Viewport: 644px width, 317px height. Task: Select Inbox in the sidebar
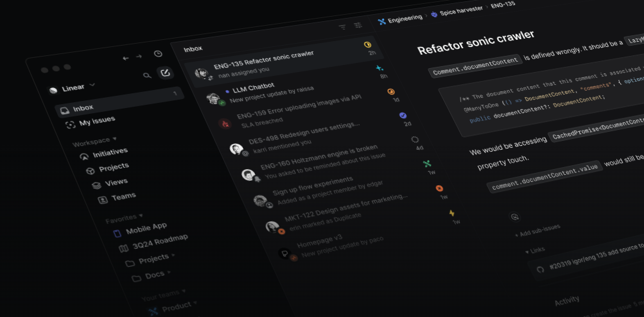click(119, 102)
